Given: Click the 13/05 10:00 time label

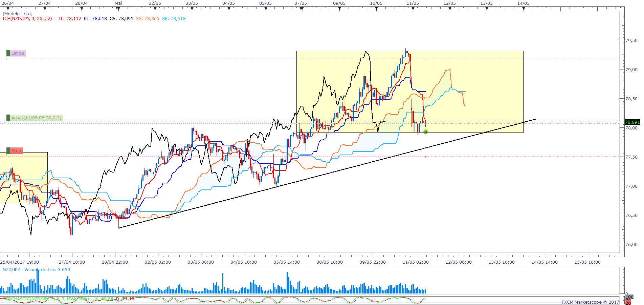Looking at the screenshot, I should pyautogui.click(x=502, y=262).
